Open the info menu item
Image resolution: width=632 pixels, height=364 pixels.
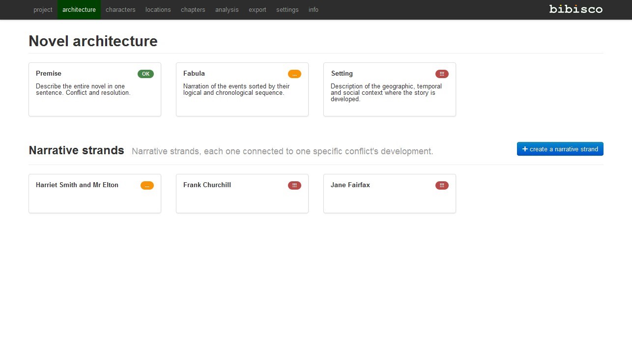click(313, 10)
